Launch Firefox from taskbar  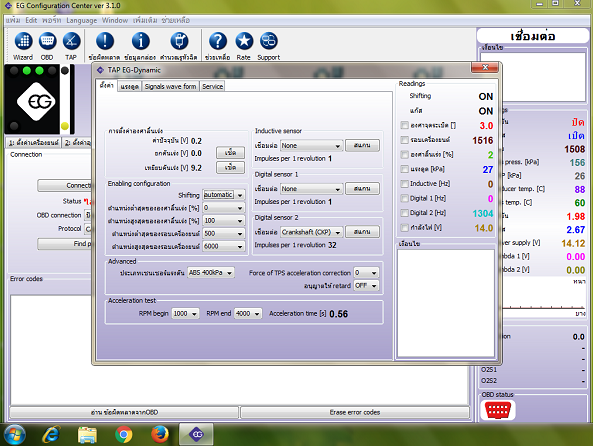(x=160, y=435)
